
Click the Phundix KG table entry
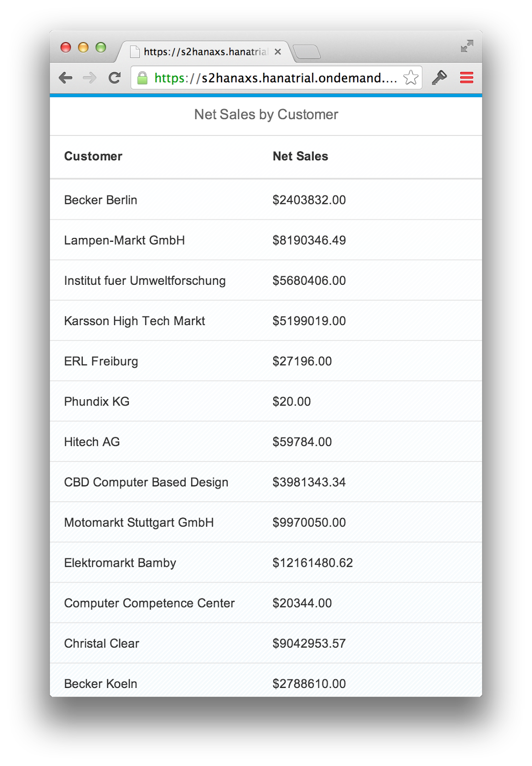coord(97,402)
